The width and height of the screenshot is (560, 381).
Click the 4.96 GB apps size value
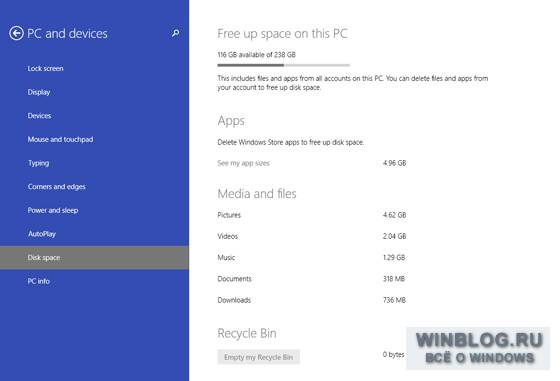click(394, 163)
